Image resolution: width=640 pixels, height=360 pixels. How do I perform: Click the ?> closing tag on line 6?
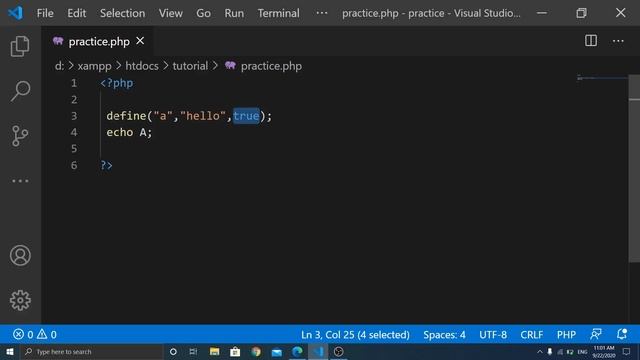coord(106,165)
